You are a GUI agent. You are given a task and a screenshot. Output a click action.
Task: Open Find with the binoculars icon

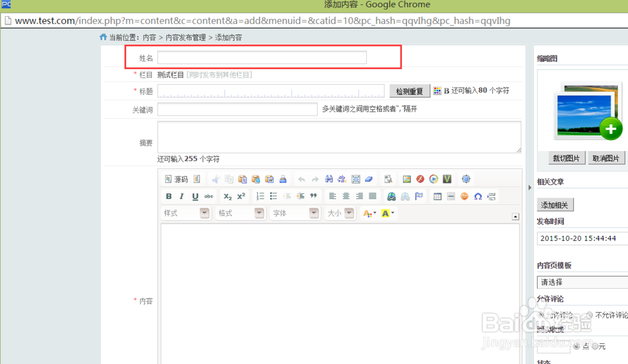point(329,179)
